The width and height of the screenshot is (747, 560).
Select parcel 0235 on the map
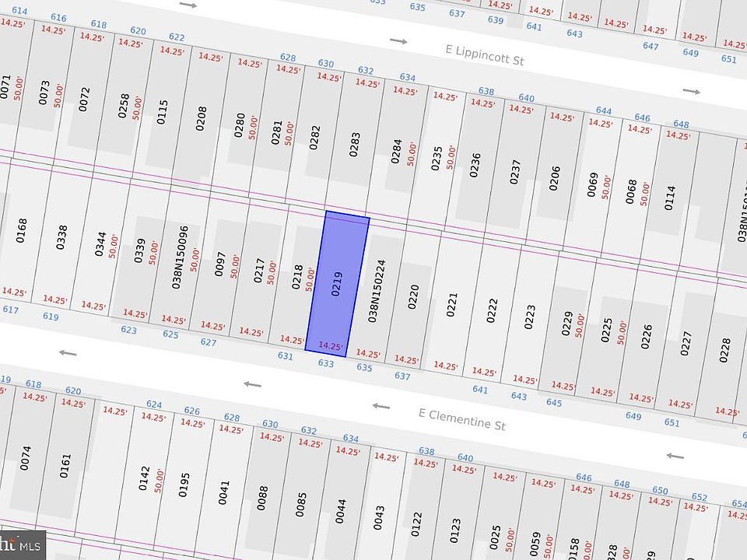(437, 159)
